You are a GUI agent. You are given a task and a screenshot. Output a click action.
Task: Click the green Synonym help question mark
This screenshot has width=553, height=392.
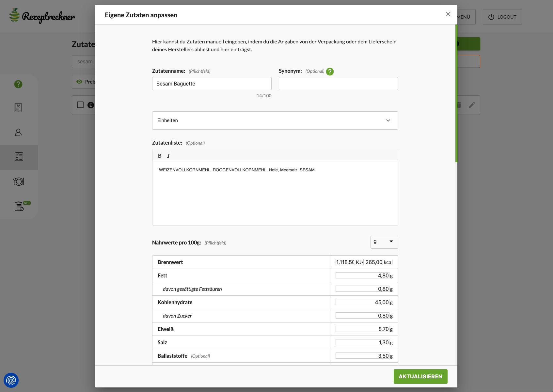pos(330,71)
